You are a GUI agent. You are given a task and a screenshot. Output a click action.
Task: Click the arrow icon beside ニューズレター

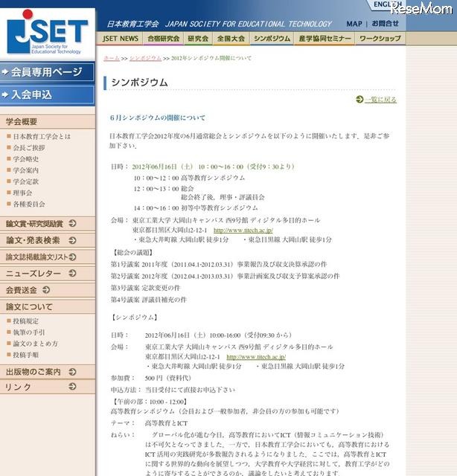(x=72, y=273)
